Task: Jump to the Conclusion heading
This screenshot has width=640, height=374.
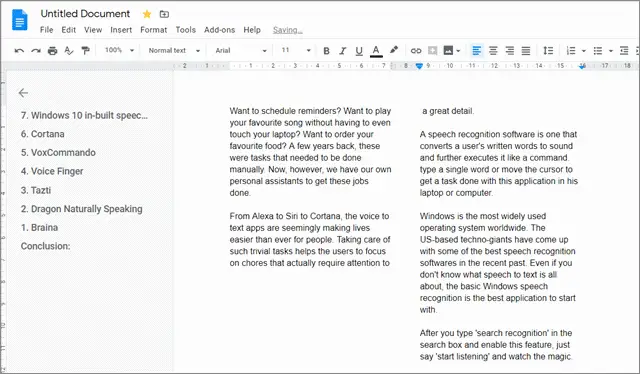Action: (x=45, y=246)
